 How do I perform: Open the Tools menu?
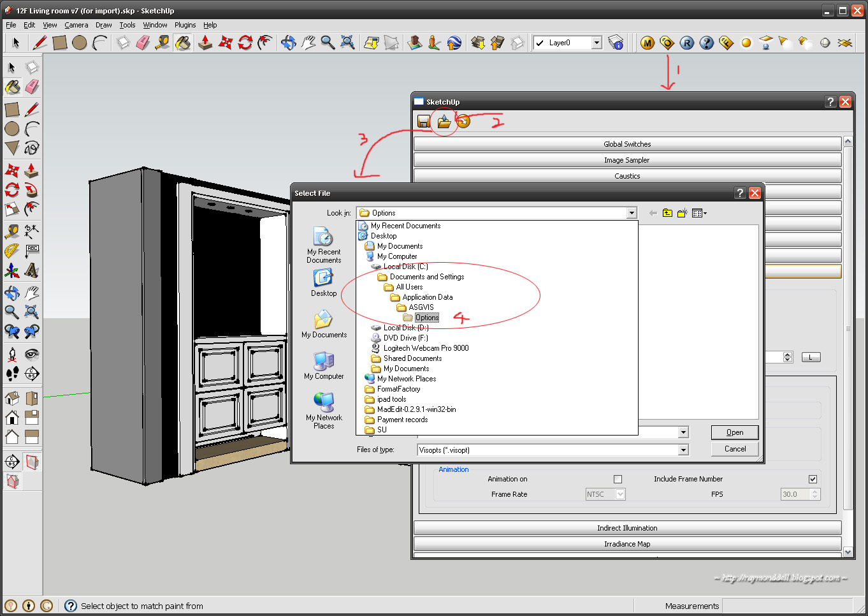click(x=127, y=25)
